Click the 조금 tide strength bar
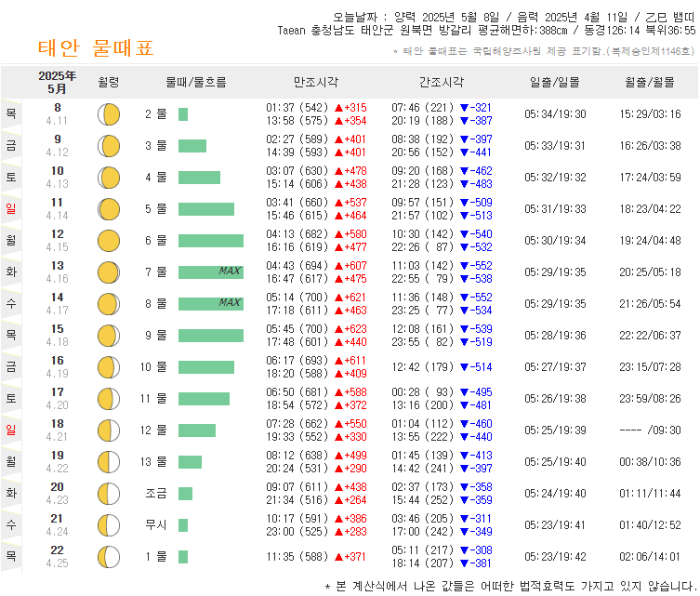This screenshot has height=596, width=700. coord(185,494)
